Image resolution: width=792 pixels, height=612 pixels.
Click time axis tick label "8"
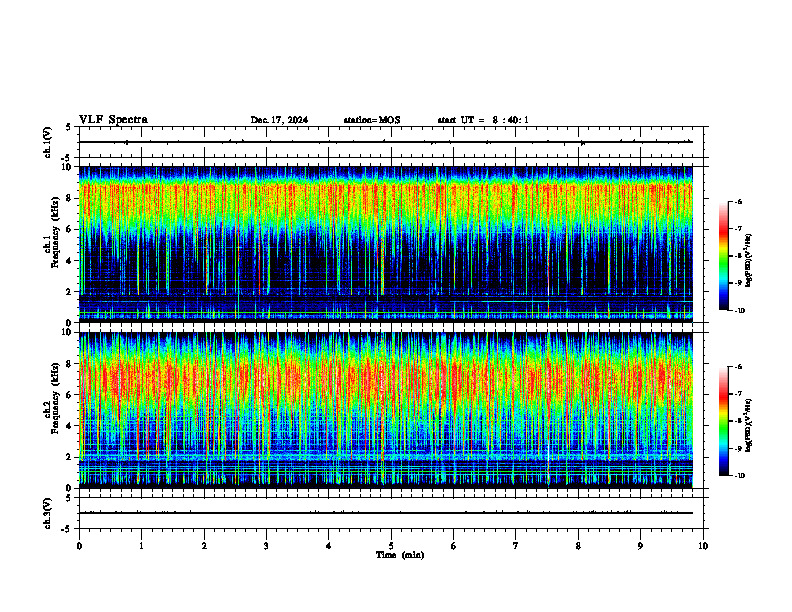(x=578, y=546)
